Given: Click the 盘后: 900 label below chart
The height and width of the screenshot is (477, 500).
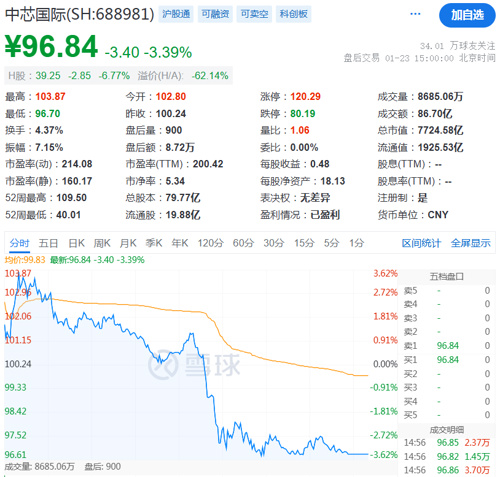Looking at the screenshot, I should (103, 466).
